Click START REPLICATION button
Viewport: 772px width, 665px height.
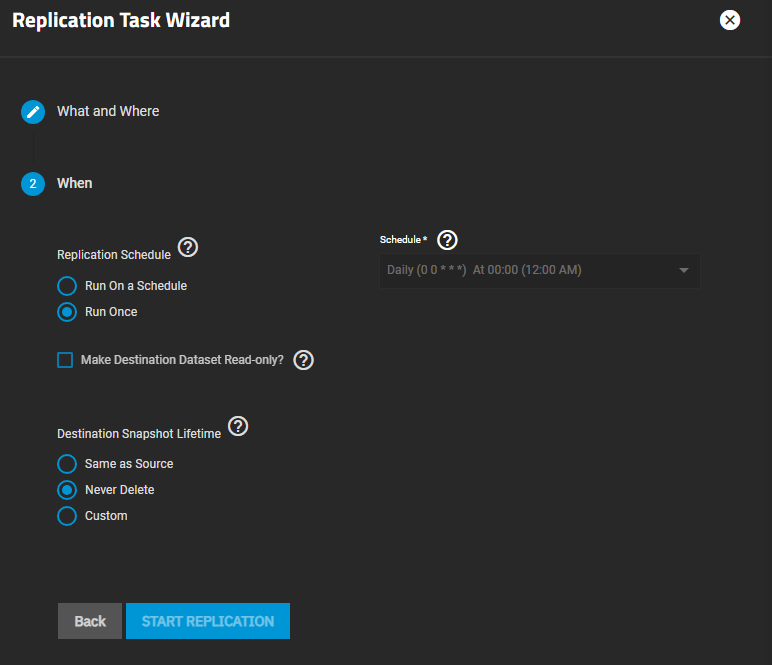[208, 621]
